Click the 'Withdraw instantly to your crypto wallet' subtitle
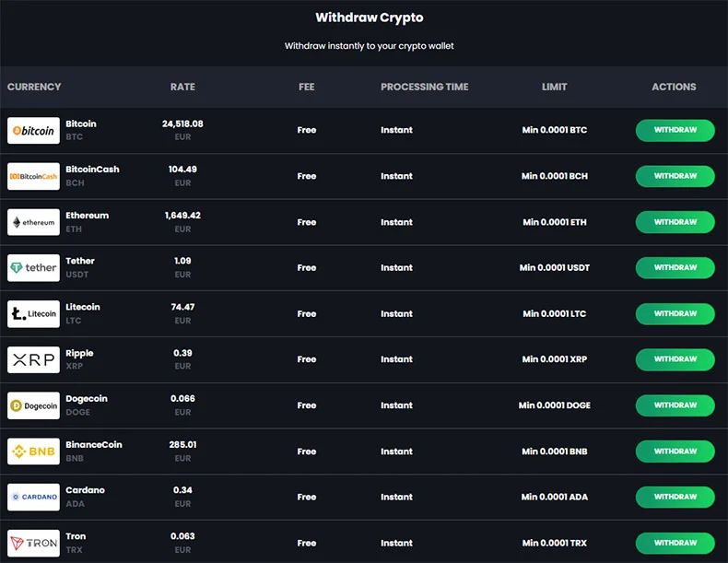The height and width of the screenshot is (563, 728). [x=370, y=46]
